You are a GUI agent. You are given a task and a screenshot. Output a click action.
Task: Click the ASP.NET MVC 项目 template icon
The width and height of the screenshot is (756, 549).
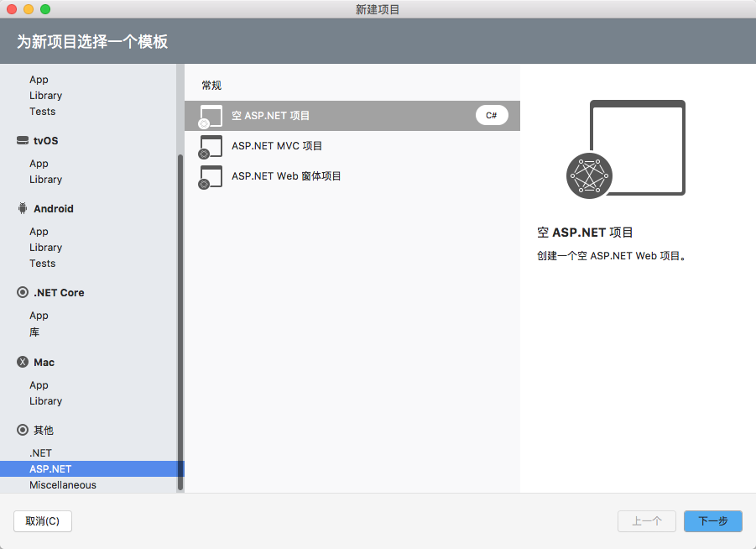coord(211,147)
